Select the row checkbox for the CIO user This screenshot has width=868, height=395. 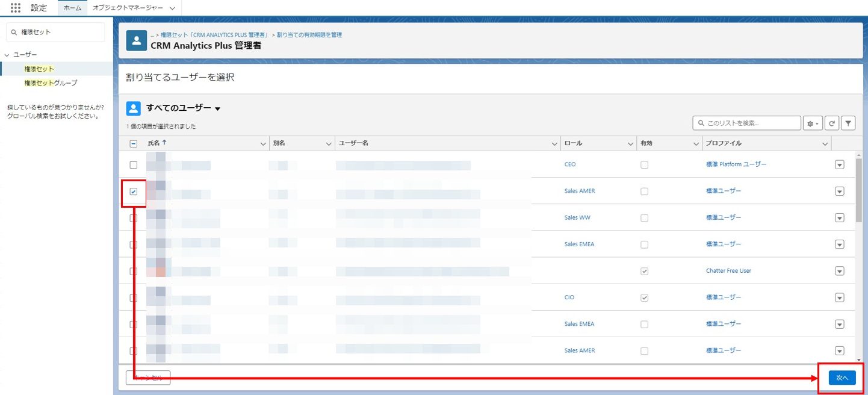pyautogui.click(x=134, y=297)
